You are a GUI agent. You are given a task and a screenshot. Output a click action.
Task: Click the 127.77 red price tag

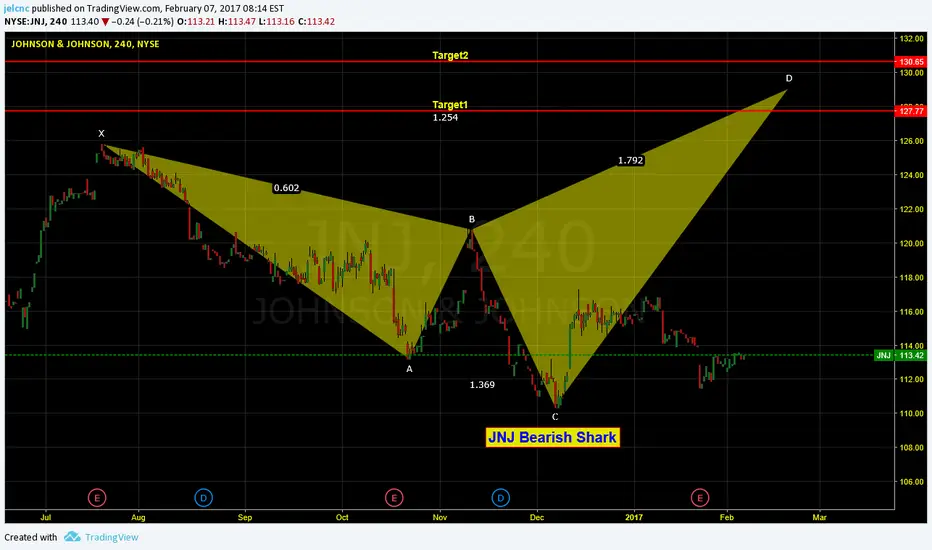(910, 111)
